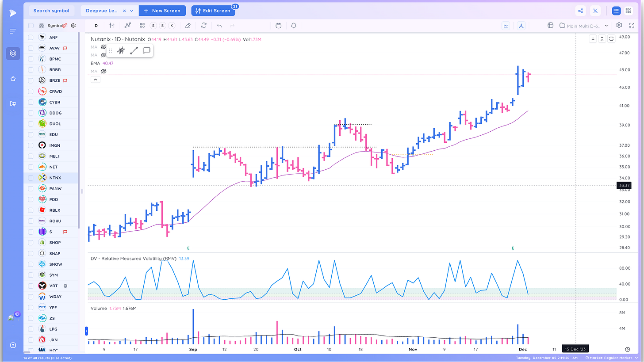The height and width of the screenshot is (362, 644).
Task: Click the Deepvue logo icon
Action: pos(13,13)
